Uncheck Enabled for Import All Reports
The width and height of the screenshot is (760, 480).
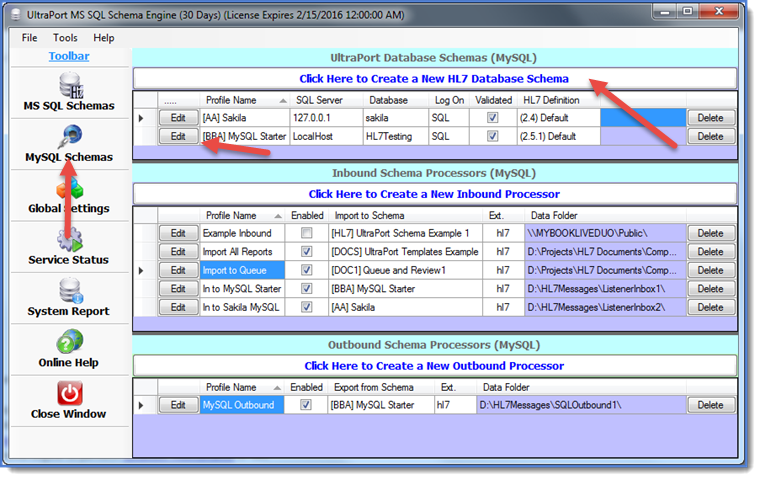[306, 252]
